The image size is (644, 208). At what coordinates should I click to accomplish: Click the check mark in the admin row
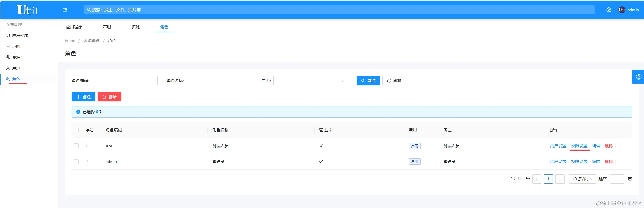[321, 162]
